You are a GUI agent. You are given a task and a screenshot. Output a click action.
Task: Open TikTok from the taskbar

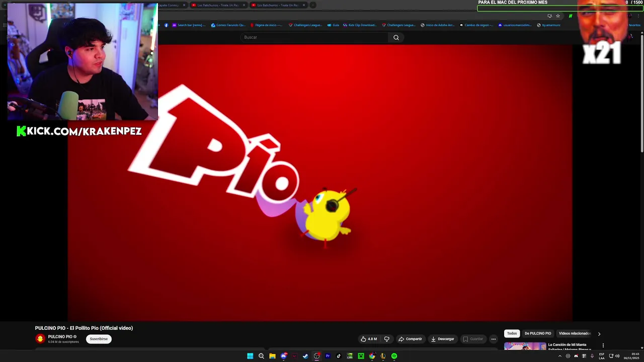click(x=339, y=356)
